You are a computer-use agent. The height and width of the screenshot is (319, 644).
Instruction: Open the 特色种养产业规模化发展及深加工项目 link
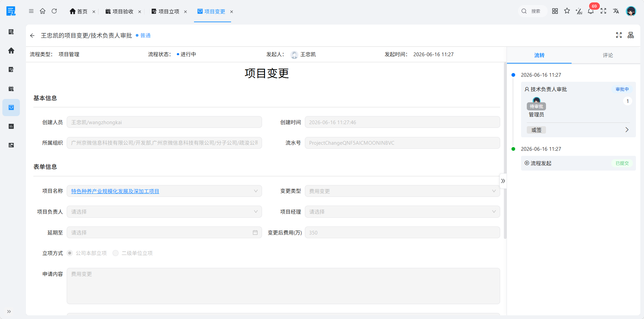(x=115, y=191)
